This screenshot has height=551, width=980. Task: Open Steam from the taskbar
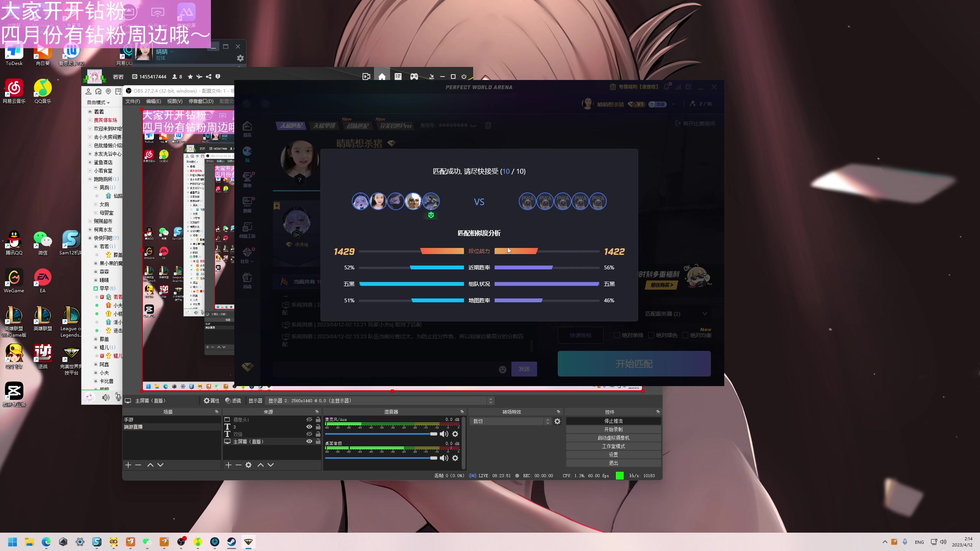point(232,542)
